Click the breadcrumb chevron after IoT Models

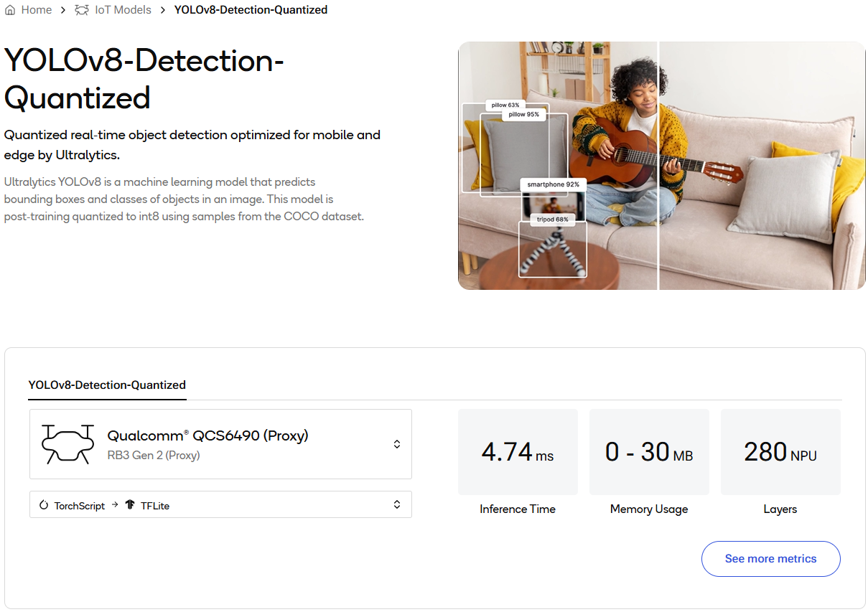tap(163, 10)
